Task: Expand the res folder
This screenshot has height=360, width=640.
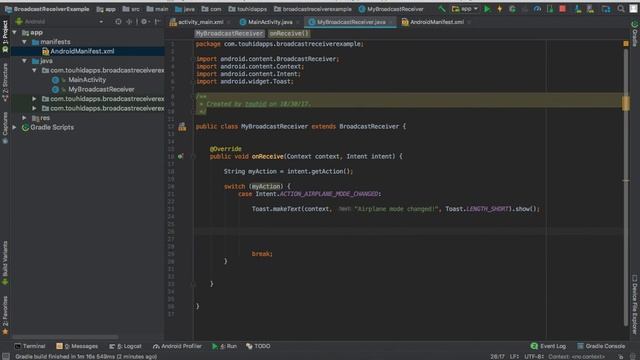Action: tap(24, 118)
